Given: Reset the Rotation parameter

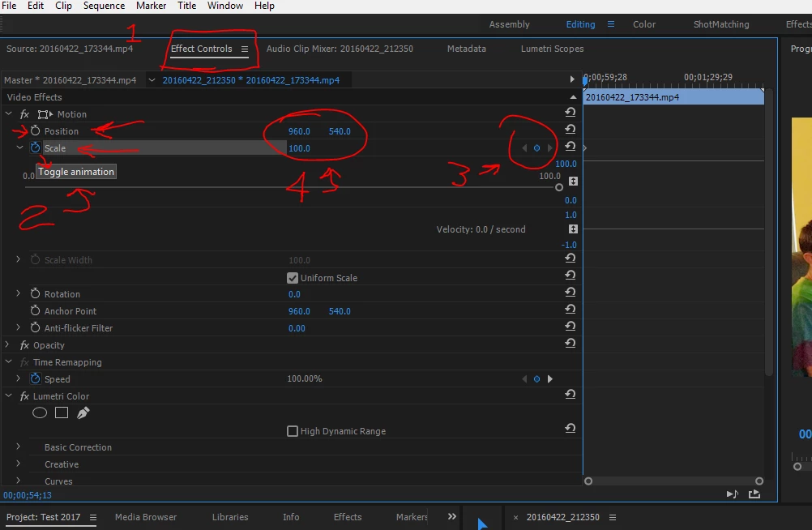Looking at the screenshot, I should 571,292.
